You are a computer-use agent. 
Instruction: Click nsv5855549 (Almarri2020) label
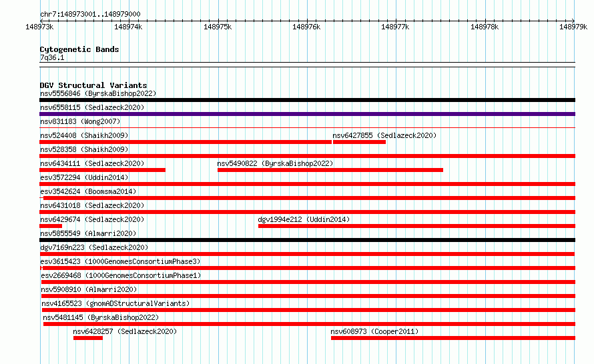click(x=88, y=233)
